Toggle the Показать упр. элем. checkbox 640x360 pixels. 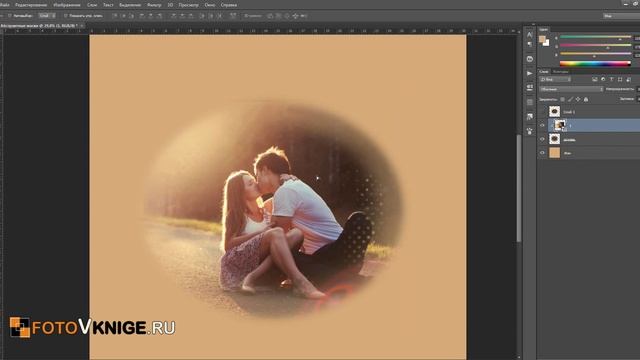point(65,16)
